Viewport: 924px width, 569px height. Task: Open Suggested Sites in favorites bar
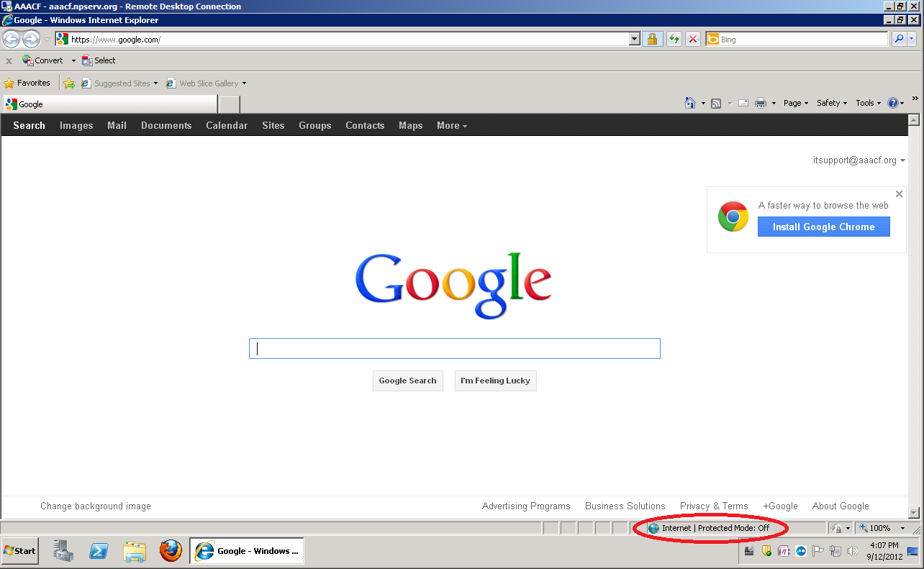coord(119,83)
